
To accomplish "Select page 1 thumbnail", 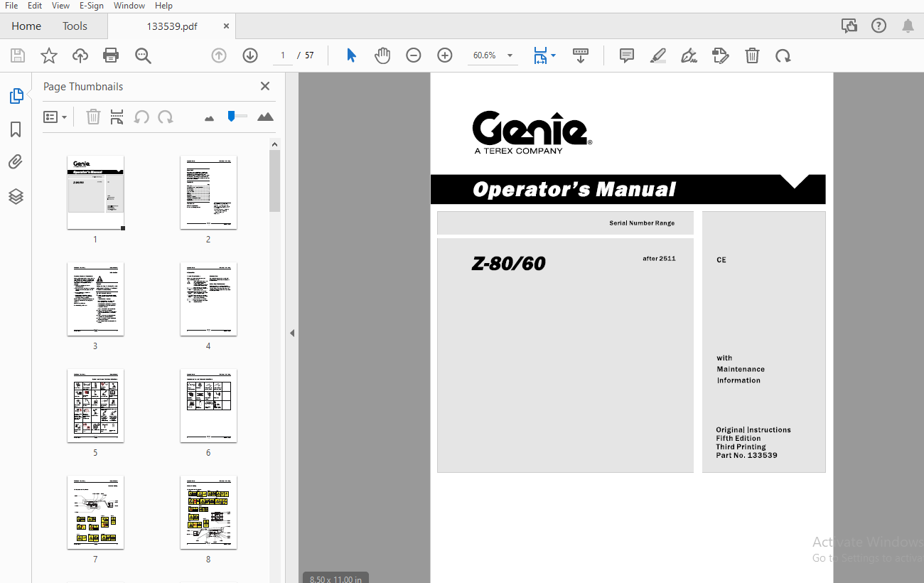I will pyautogui.click(x=96, y=193).
